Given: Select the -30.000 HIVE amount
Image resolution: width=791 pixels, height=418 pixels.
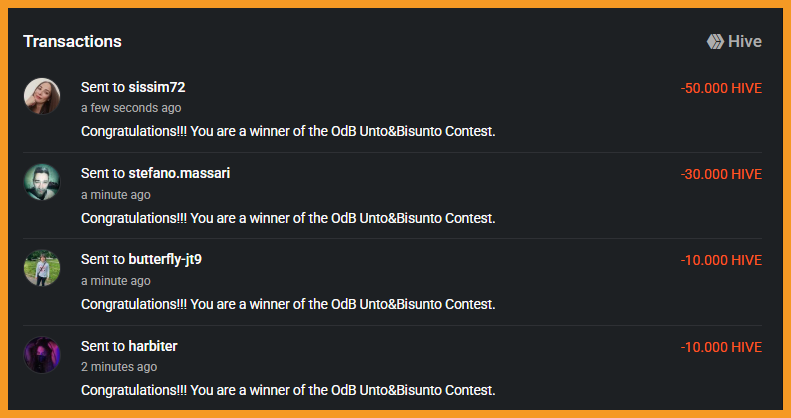Looking at the screenshot, I should pos(721,174).
